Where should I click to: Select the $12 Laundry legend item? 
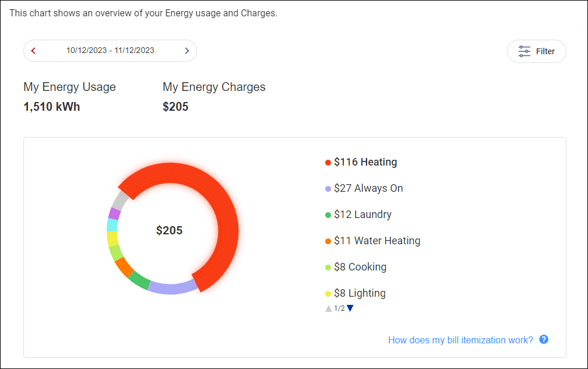(358, 215)
